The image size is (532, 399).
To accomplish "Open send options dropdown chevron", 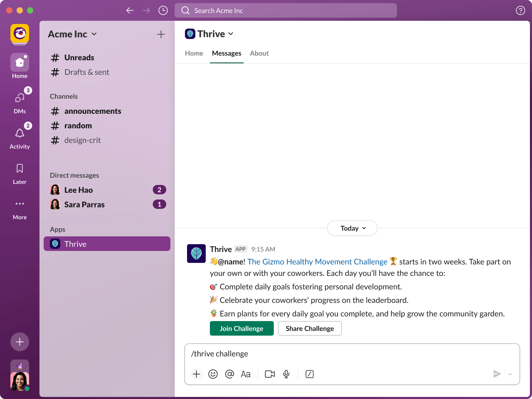I will click(x=510, y=374).
